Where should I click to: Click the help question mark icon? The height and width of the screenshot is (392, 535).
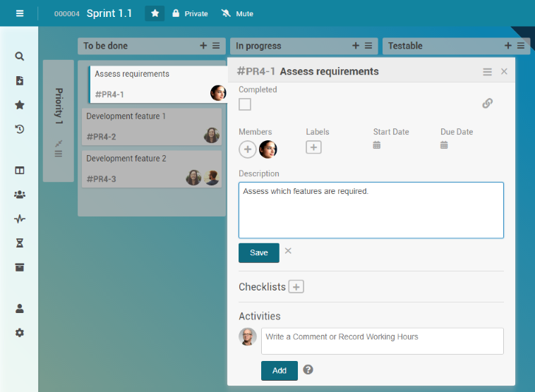tap(308, 369)
